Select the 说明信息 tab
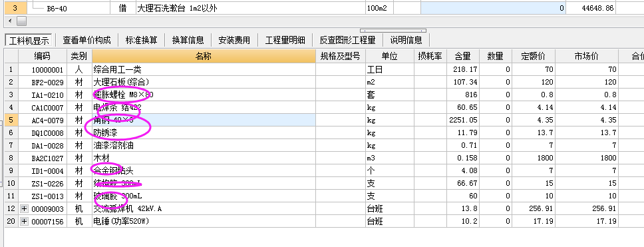 pyautogui.click(x=406, y=40)
